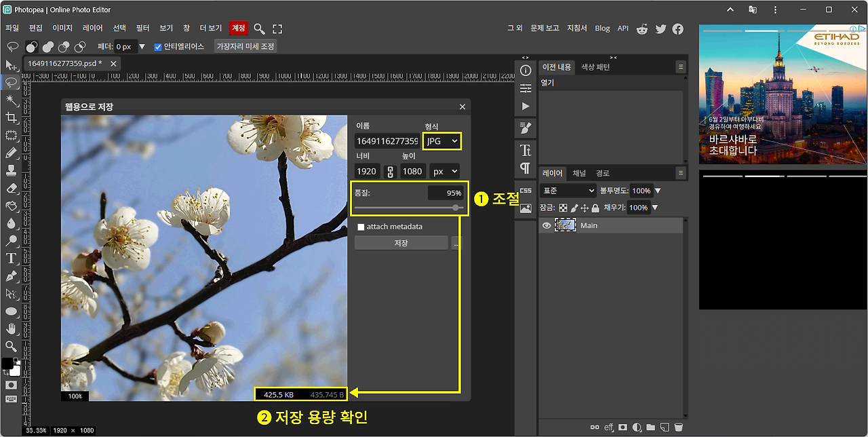Select the Type tool
Image resolution: width=868 pixels, height=437 pixels.
pos(11,259)
